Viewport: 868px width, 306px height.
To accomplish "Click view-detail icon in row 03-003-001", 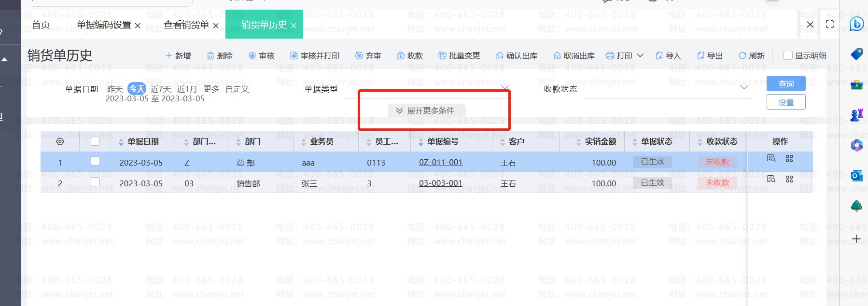I will click(x=771, y=179).
